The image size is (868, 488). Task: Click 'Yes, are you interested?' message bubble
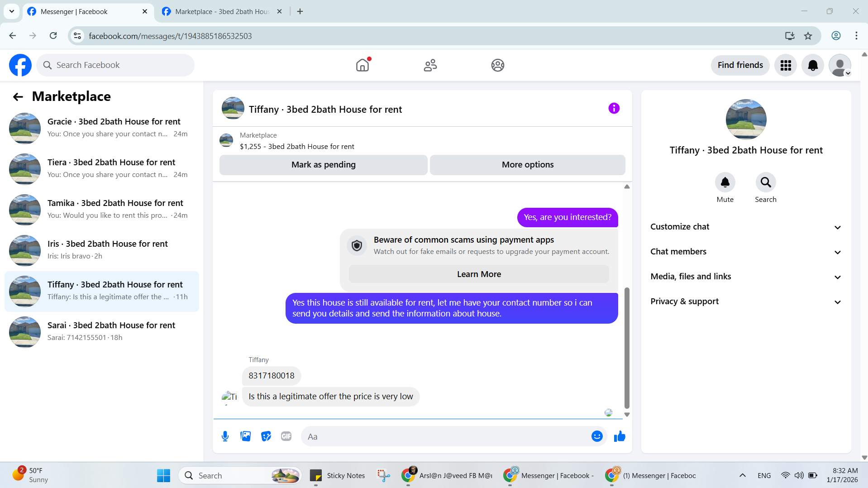(567, 217)
